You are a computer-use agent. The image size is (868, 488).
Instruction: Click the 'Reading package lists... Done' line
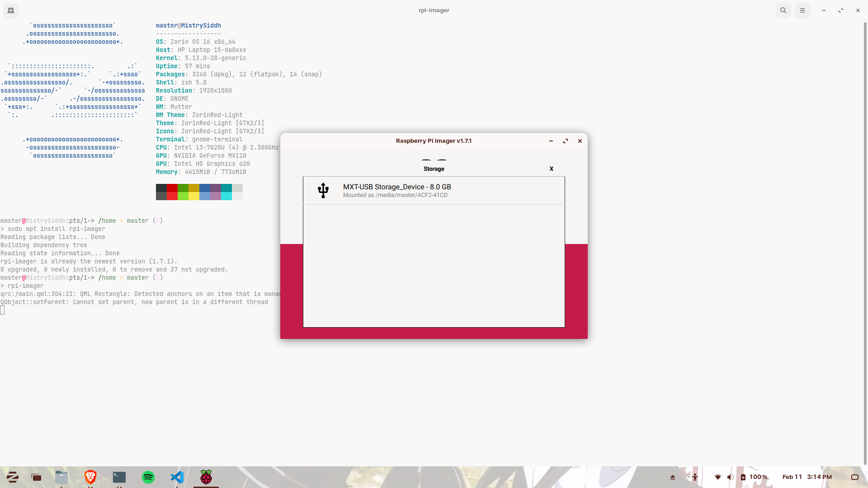[53, 237]
